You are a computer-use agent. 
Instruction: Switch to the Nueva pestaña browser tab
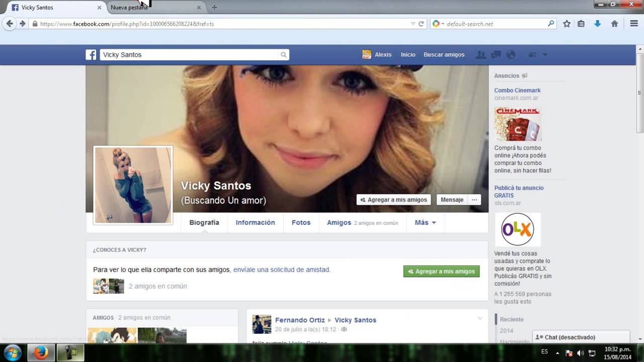pyautogui.click(x=129, y=8)
